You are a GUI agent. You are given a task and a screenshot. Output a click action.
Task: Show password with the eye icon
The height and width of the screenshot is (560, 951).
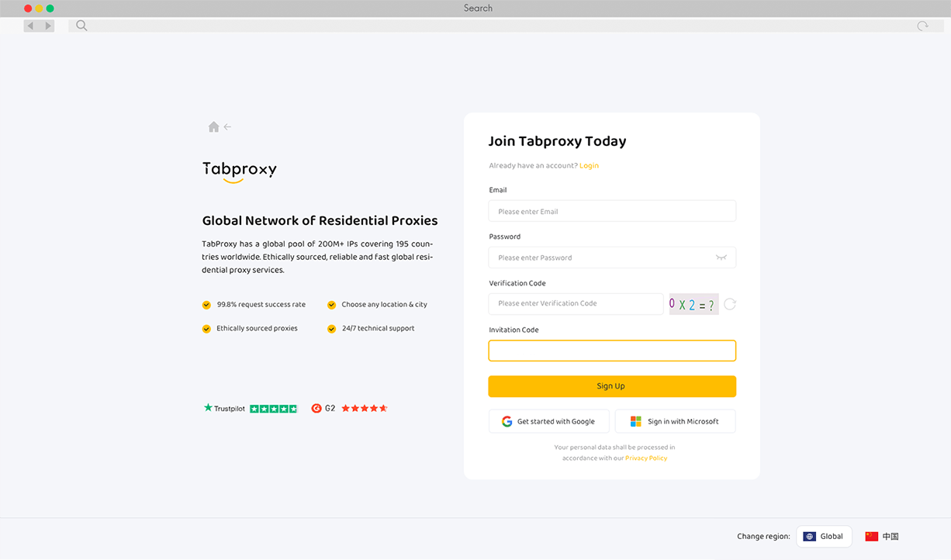click(721, 258)
